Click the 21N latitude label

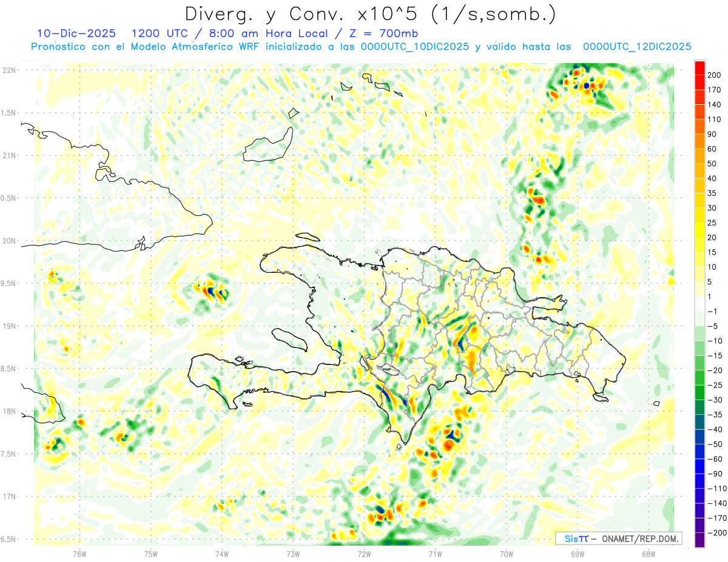(9, 156)
